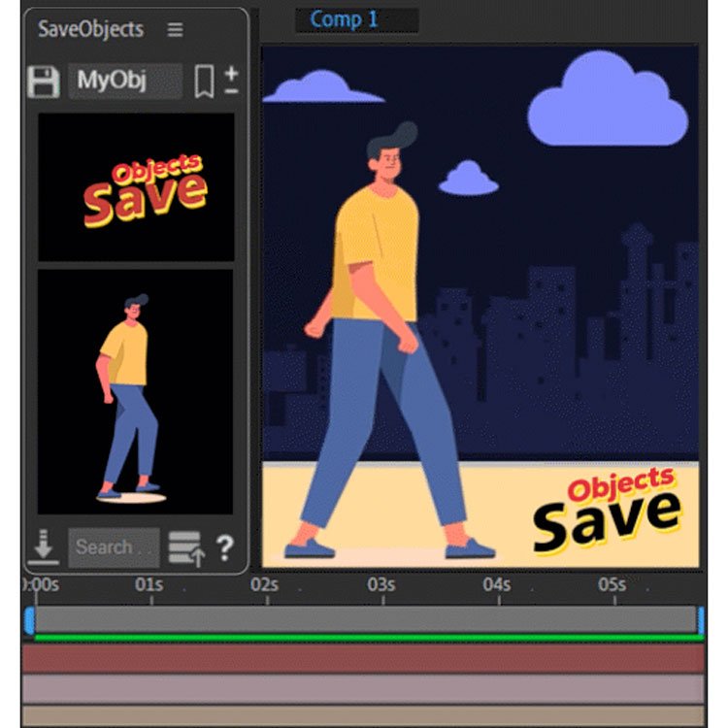Viewport: 728px width, 728px height.
Task: Click into the Search field
Action: coord(113,548)
